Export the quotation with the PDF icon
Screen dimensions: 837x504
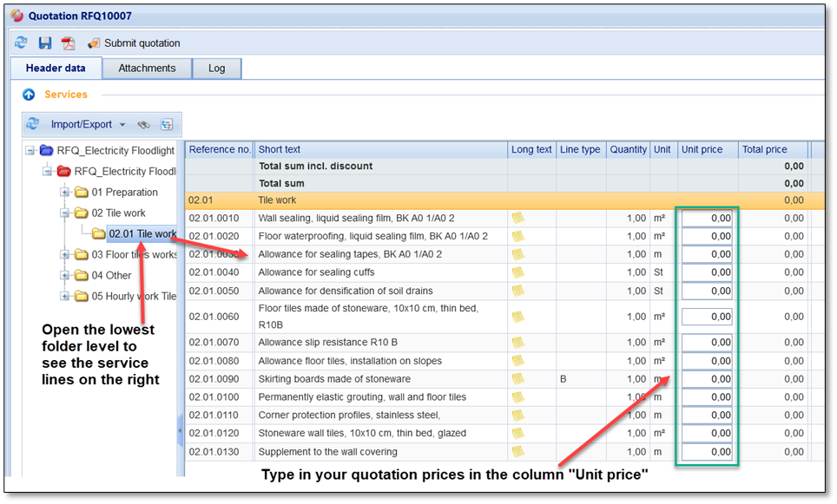[68, 43]
